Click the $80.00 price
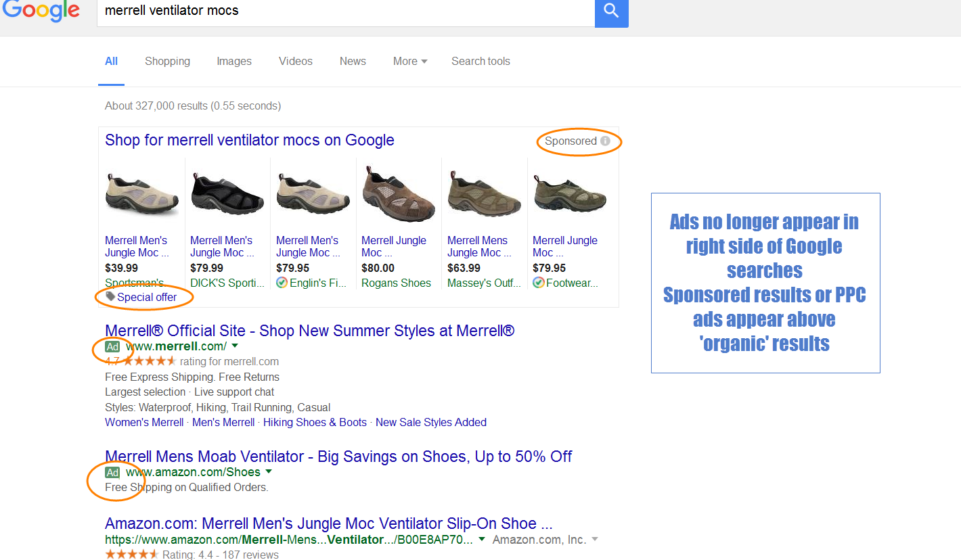 (x=378, y=268)
